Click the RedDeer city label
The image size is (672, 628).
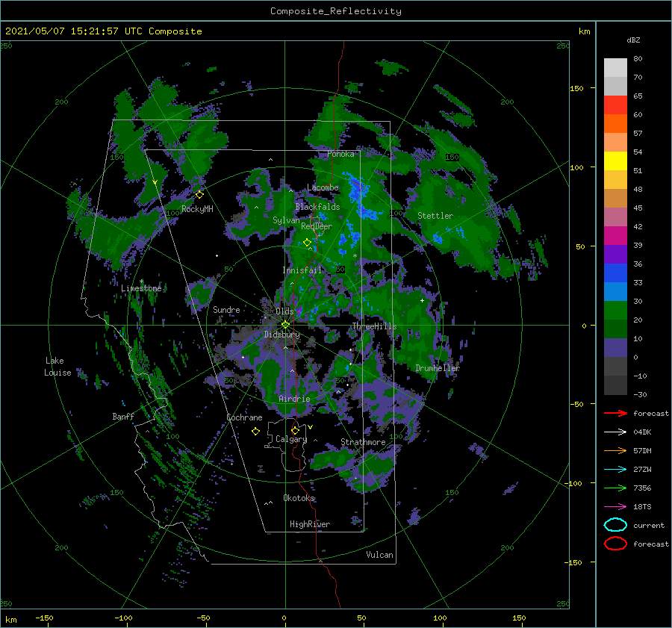click(x=317, y=226)
